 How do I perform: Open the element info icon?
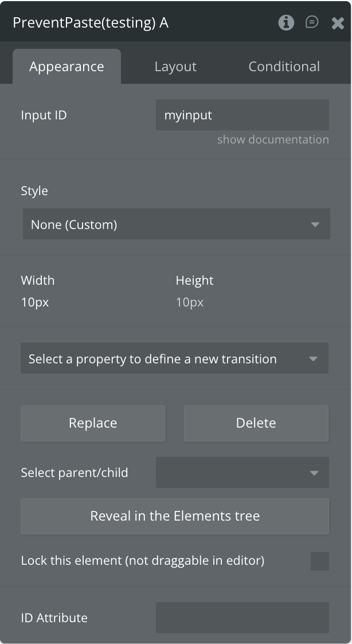click(x=286, y=22)
